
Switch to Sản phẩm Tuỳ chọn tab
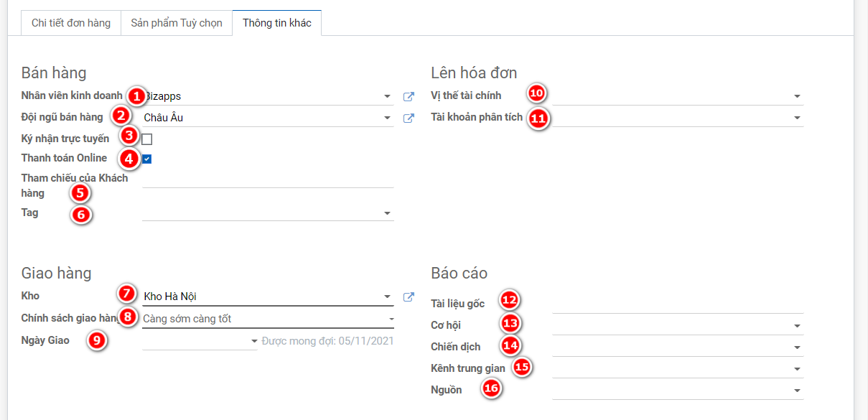click(177, 23)
